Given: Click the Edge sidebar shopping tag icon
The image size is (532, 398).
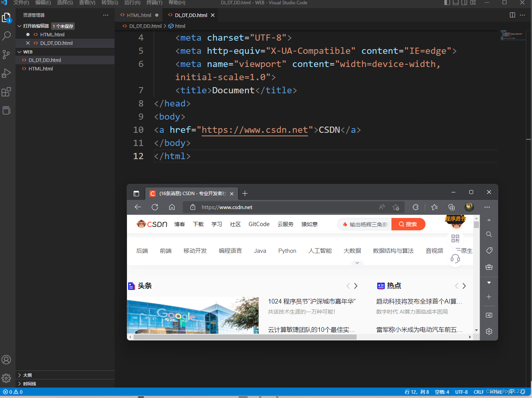Looking at the screenshot, I should 489,250.
